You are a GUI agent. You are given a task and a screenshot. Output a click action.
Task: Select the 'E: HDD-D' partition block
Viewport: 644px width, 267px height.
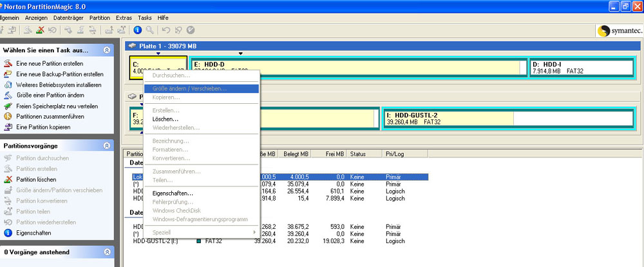click(359, 68)
